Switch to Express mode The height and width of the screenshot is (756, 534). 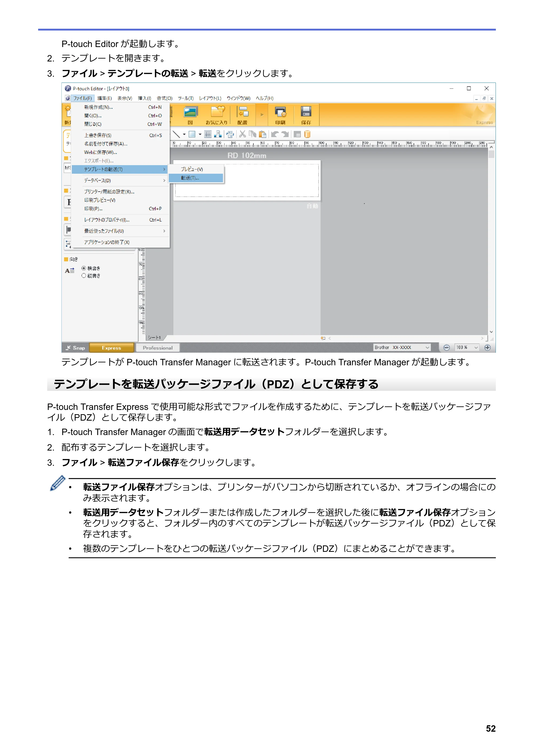(x=112, y=348)
